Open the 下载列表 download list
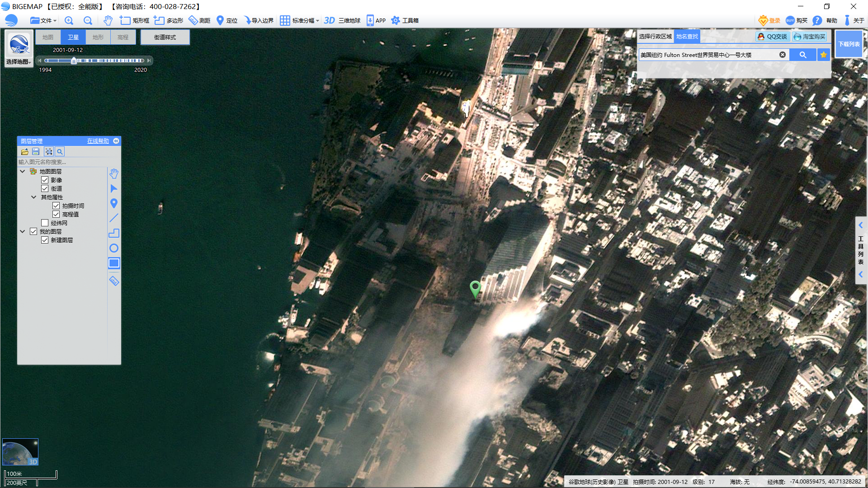 pos(849,44)
